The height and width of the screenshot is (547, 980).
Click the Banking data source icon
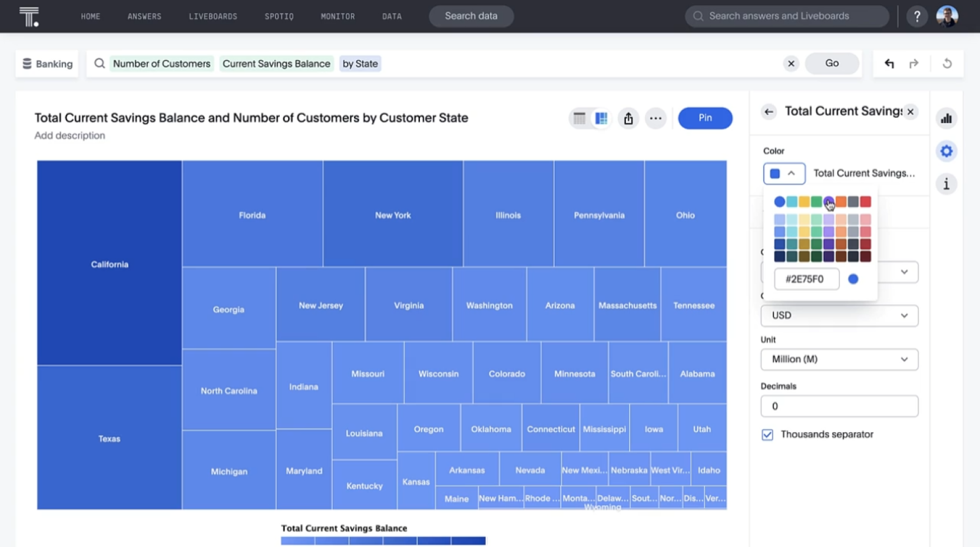point(27,63)
